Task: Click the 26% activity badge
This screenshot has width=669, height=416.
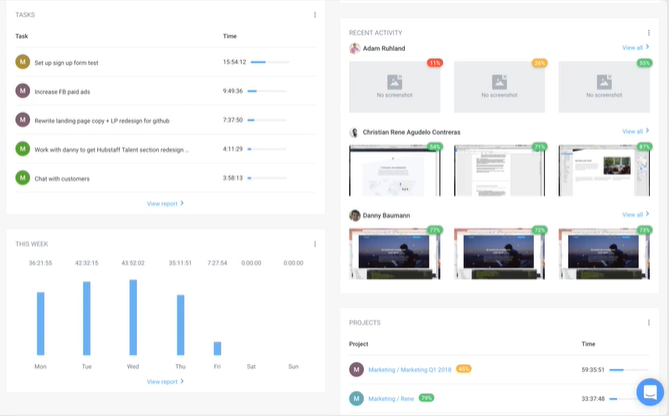Action: click(x=539, y=63)
